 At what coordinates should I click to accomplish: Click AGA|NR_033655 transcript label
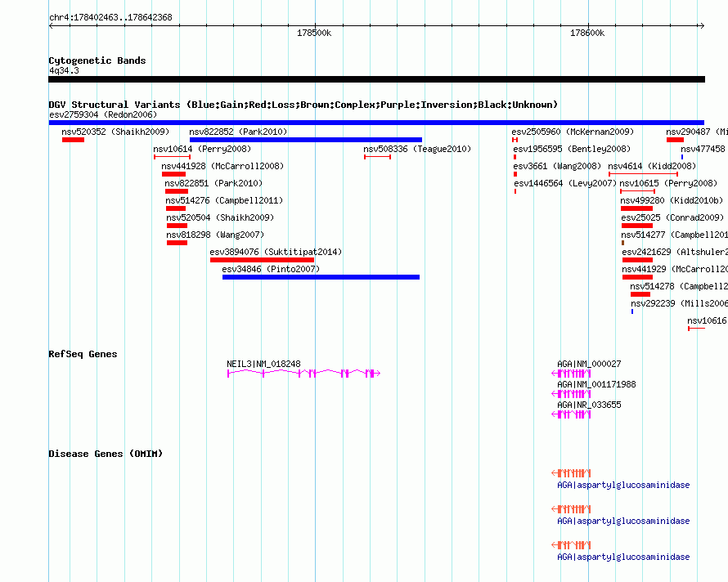[589, 405]
